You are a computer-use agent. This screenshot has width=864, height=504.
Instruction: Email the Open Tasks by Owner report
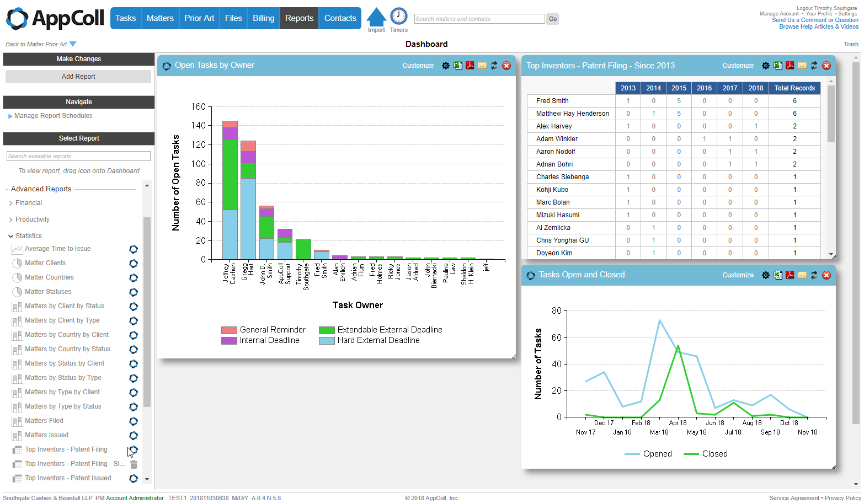(x=482, y=66)
